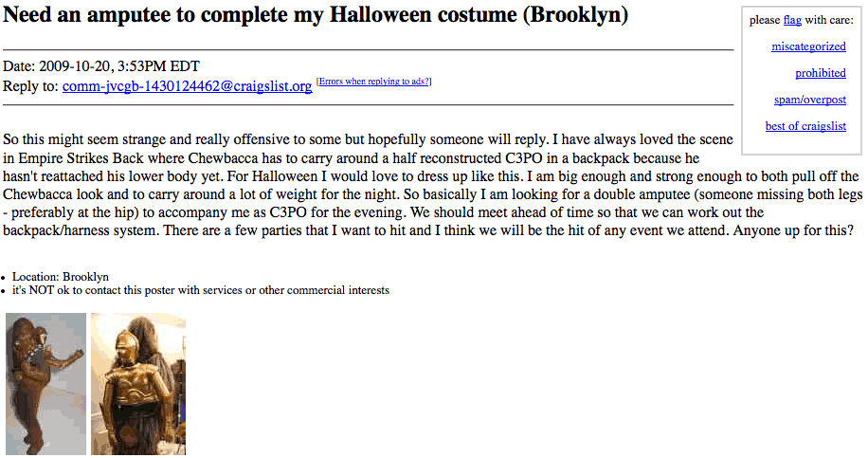Nominate the post for best of craigslist
The width and height of the screenshot is (868, 458).
[805, 126]
